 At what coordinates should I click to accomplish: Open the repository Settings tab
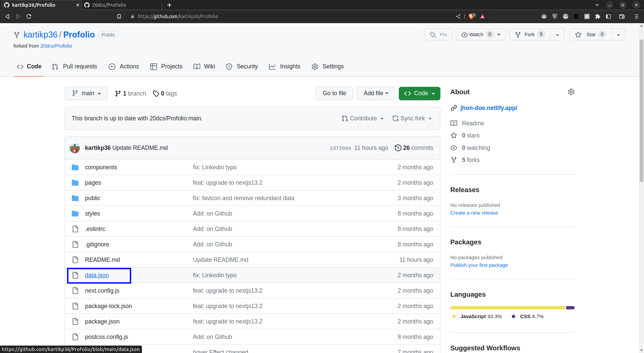pyautogui.click(x=328, y=66)
